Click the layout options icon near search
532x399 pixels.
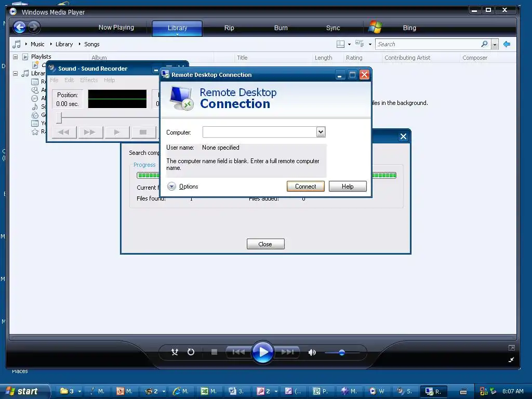click(x=340, y=44)
